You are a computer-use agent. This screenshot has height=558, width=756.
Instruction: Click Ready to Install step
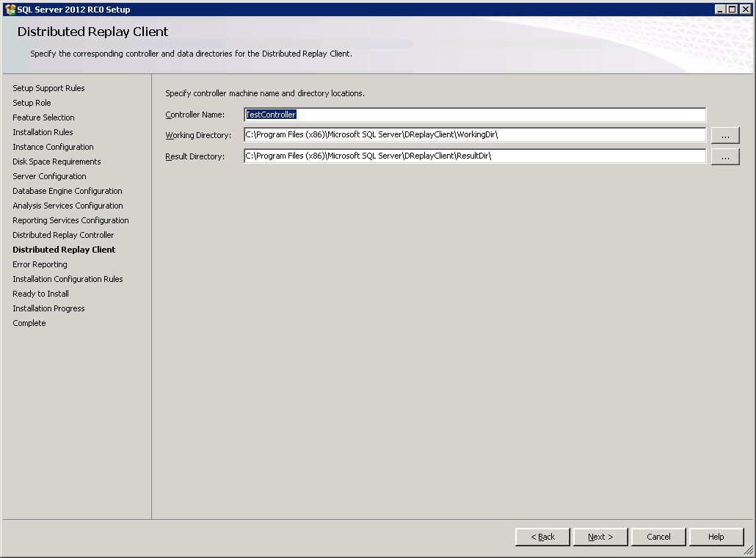(40, 294)
